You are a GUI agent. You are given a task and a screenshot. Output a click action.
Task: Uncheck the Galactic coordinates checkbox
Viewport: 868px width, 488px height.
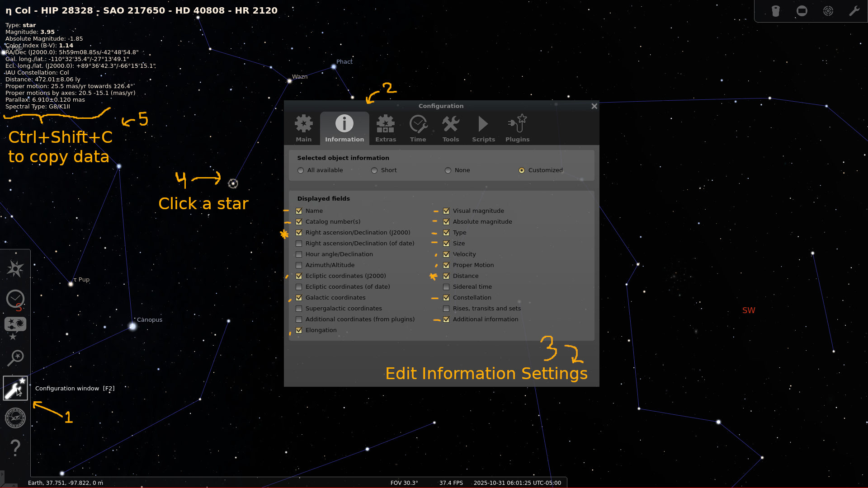click(299, 298)
